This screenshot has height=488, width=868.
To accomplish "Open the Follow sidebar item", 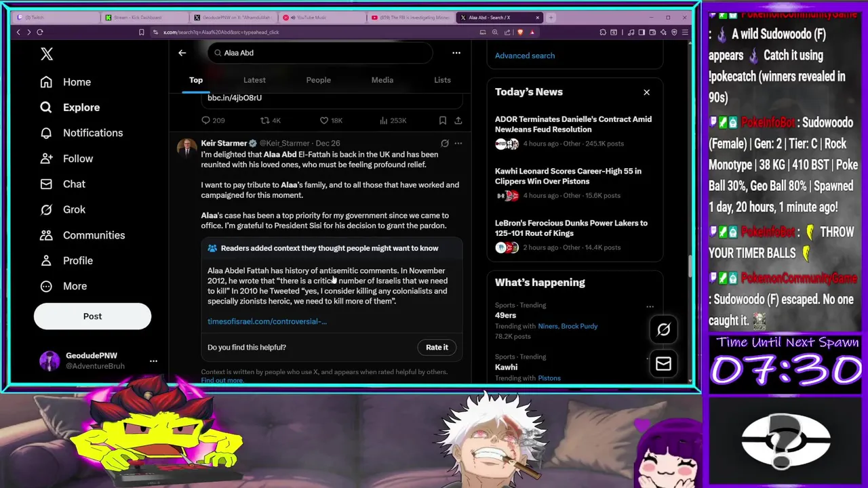I will point(66,159).
